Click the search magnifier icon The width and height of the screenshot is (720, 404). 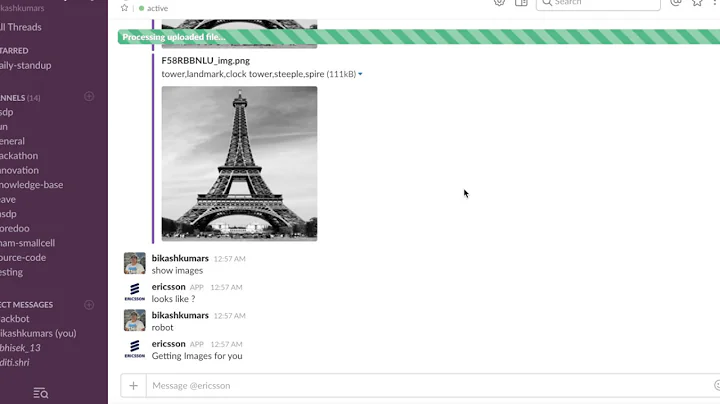tap(547, 3)
